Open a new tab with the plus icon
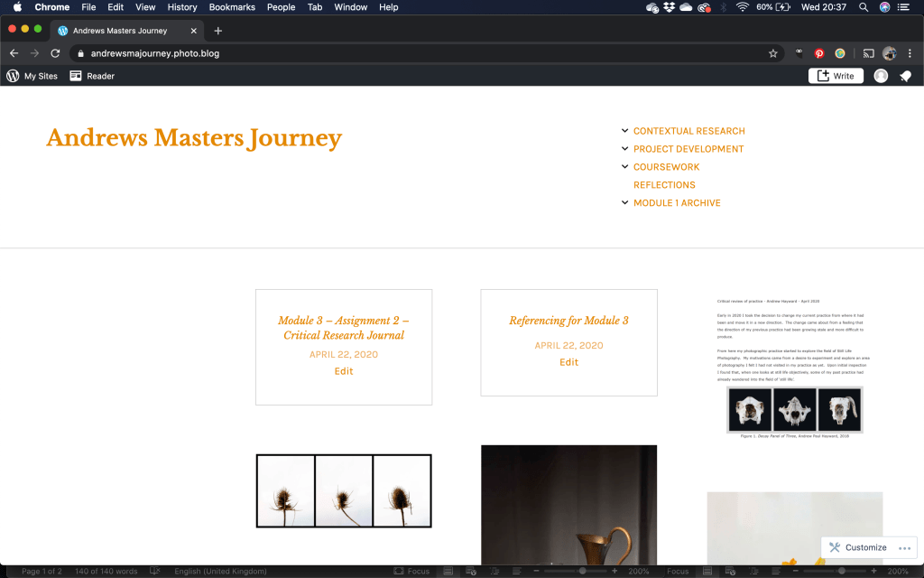This screenshot has width=924, height=578. click(x=217, y=31)
